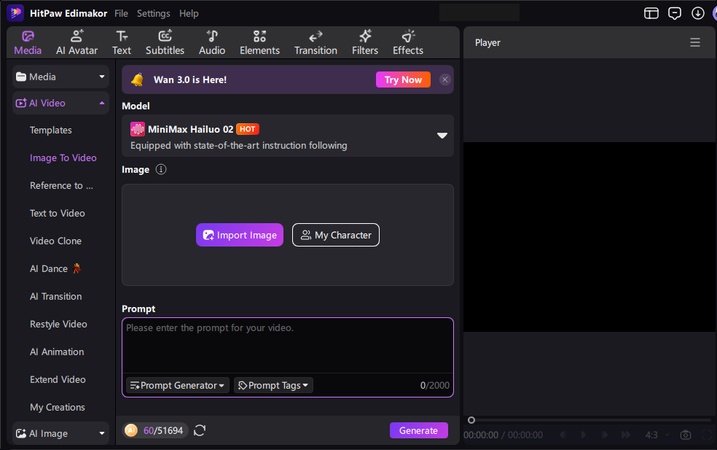Open AI Transition option
The width and height of the screenshot is (717, 450).
[x=56, y=296]
